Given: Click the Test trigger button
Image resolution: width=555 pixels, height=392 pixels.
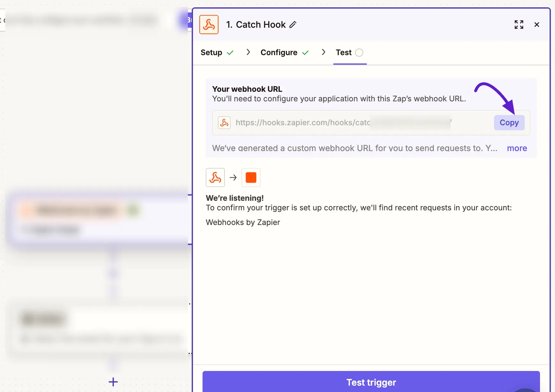Looking at the screenshot, I should pyautogui.click(x=371, y=381).
